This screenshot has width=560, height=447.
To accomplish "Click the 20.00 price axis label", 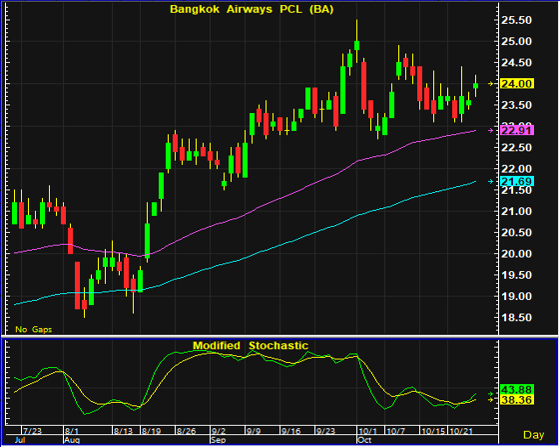I will (x=516, y=254).
